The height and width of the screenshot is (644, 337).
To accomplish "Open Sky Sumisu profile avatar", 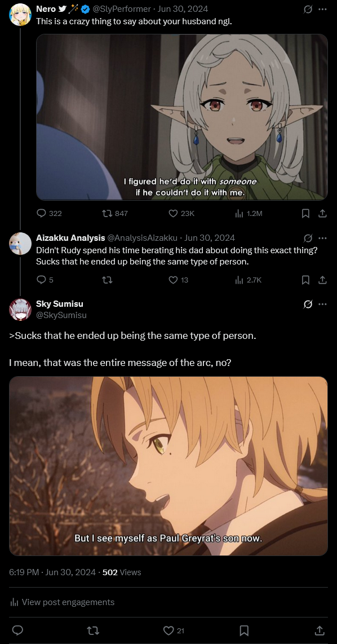I will pos(20,310).
